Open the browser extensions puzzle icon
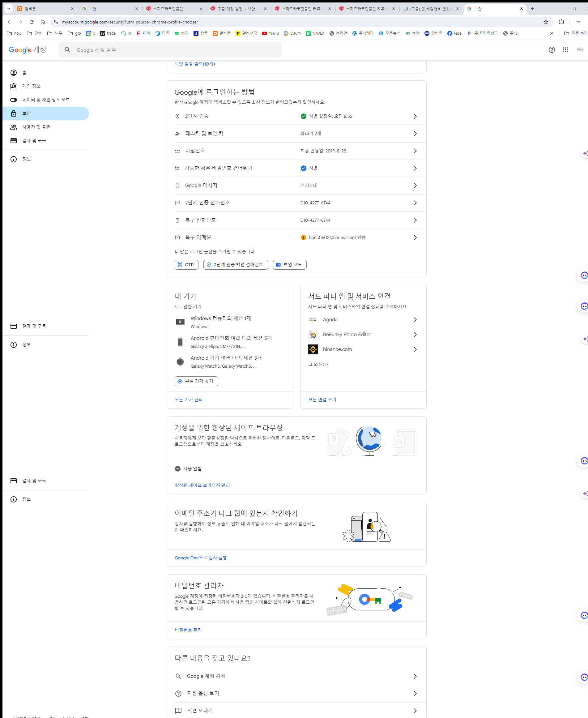 point(562,22)
